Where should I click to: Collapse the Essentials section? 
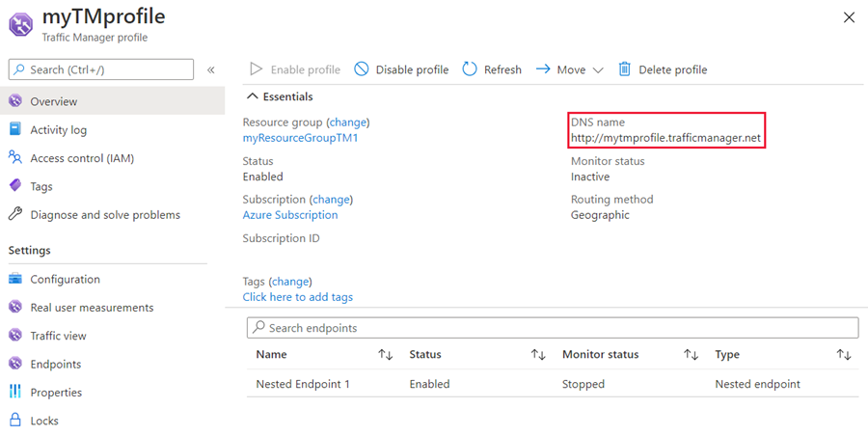pos(254,96)
